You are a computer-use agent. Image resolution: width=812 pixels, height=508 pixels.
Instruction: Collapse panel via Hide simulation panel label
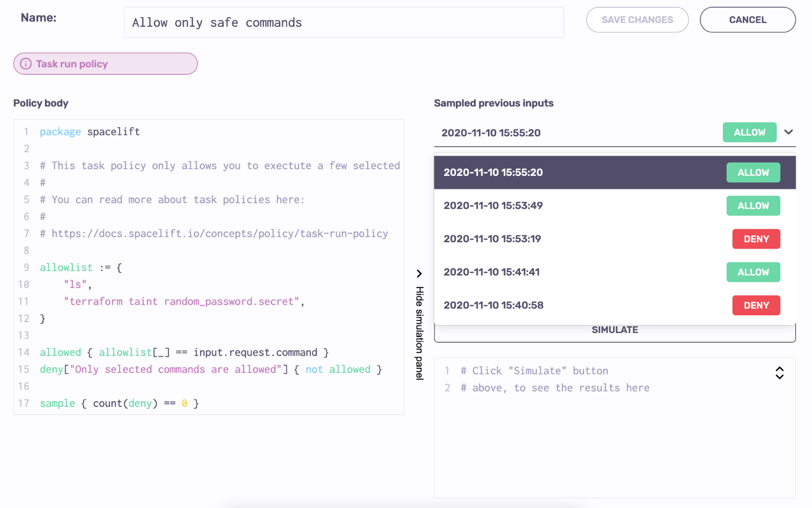[419, 333]
